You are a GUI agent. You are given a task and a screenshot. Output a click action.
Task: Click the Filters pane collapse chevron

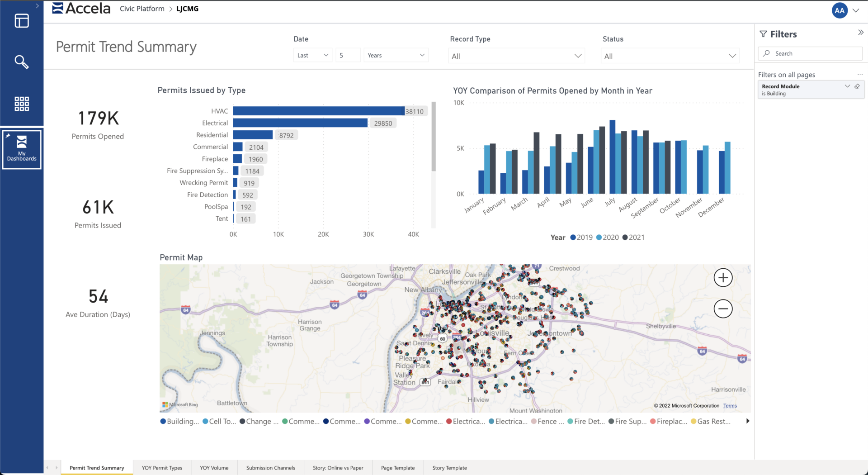pyautogui.click(x=859, y=32)
